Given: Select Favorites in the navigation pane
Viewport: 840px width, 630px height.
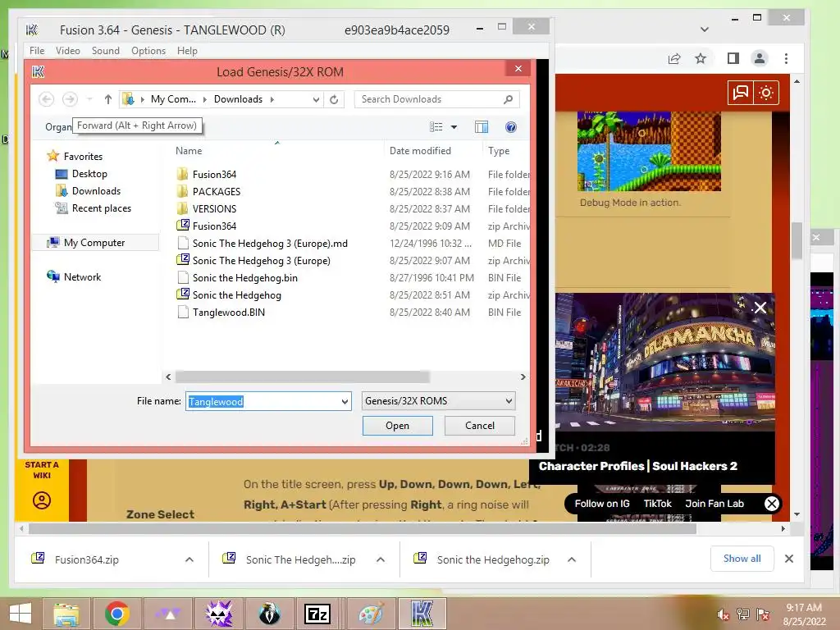Looking at the screenshot, I should (83, 157).
